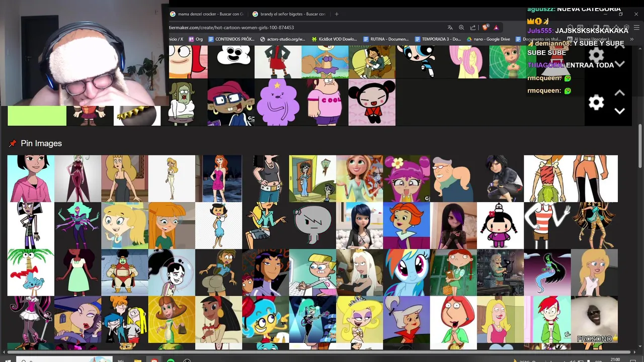Open nano - Google Drive bookmark
The height and width of the screenshot is (362, 644).
pos(488,39)
